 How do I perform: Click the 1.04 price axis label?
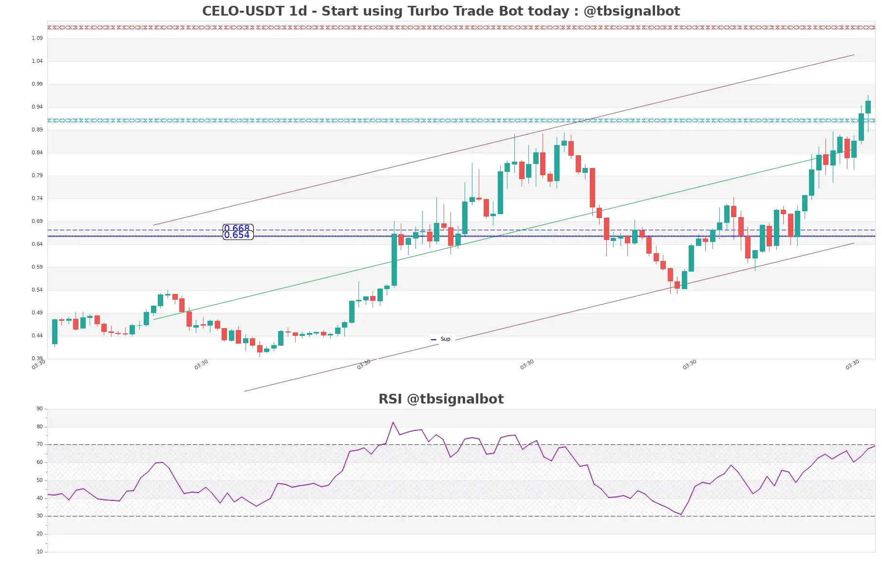[37, 61]
